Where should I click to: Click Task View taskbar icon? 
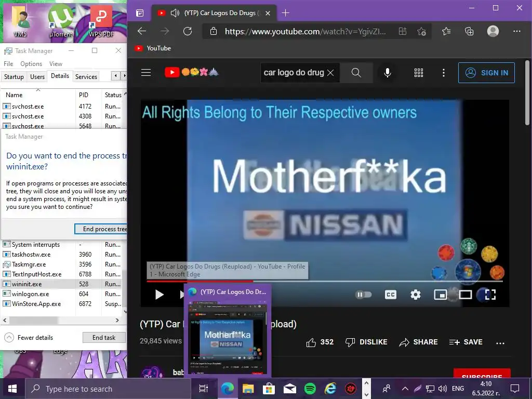203,389
